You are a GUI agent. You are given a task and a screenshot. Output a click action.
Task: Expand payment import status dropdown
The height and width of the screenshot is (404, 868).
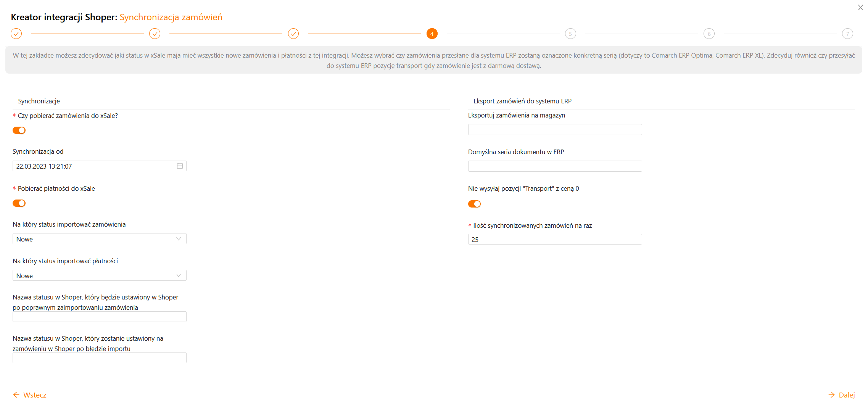99,275
